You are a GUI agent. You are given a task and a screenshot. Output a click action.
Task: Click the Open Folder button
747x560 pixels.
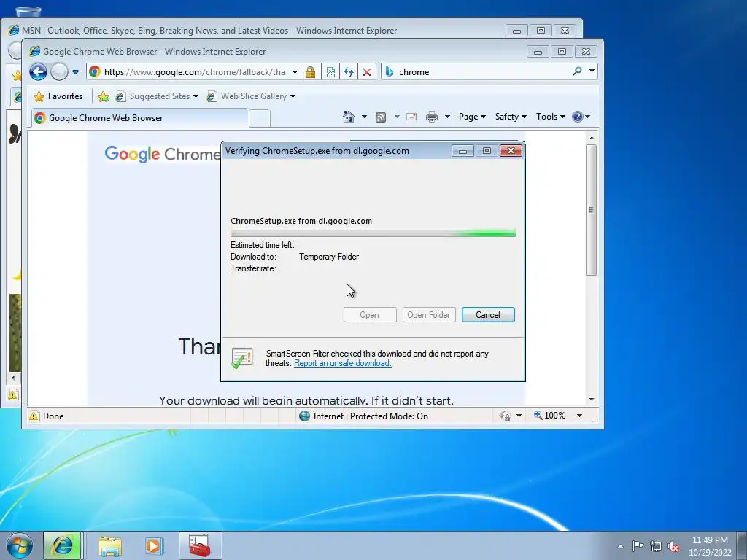click(x=429, y=315)
